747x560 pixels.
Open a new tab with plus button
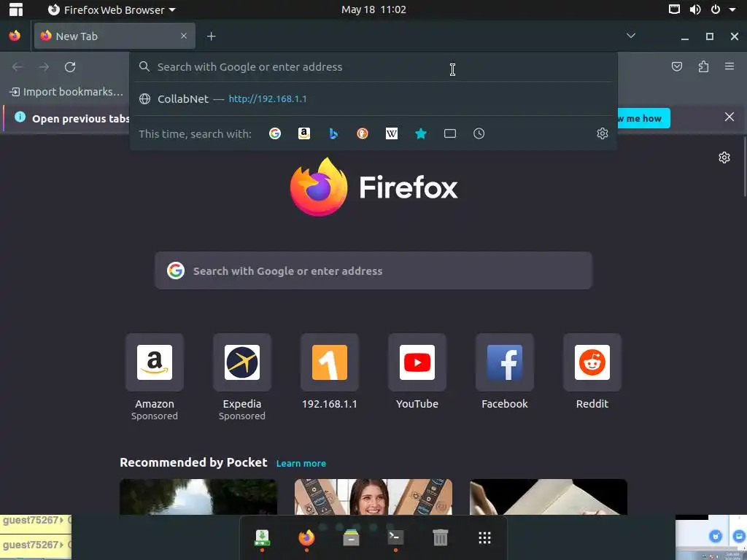click(211, 36)
